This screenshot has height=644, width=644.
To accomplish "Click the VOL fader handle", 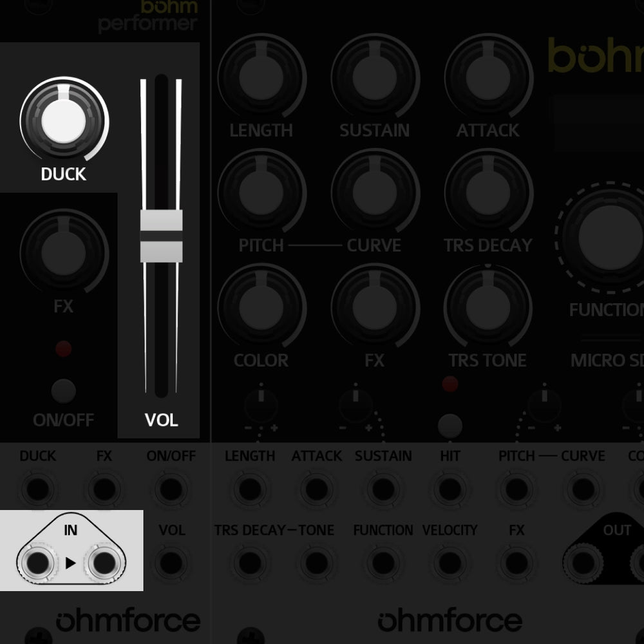I will pos(161,236).
